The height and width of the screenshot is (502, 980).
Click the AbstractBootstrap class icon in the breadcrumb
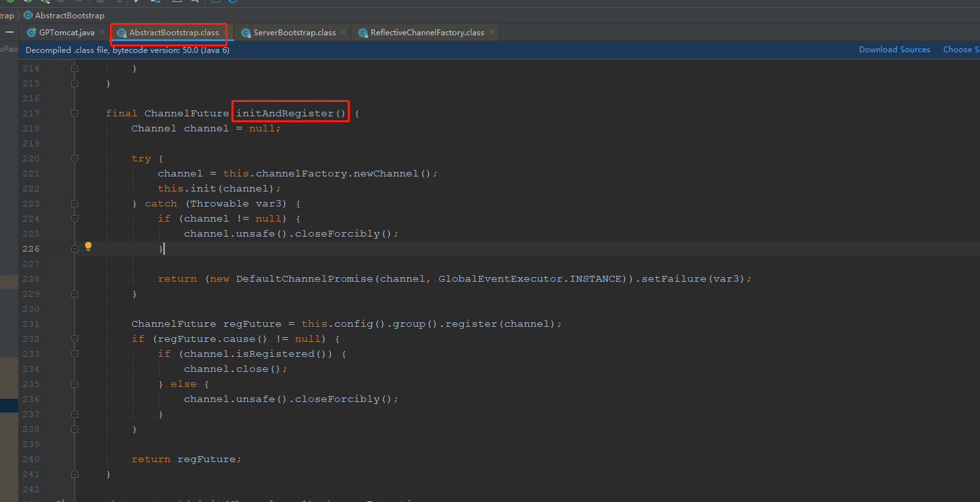click(28, 15)
